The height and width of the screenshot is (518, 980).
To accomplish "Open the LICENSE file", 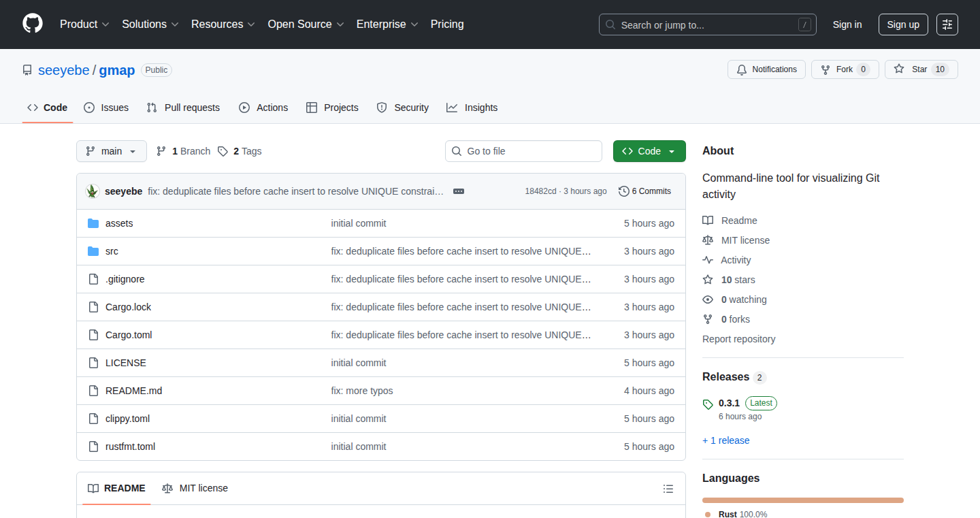I will click(126, 363).
